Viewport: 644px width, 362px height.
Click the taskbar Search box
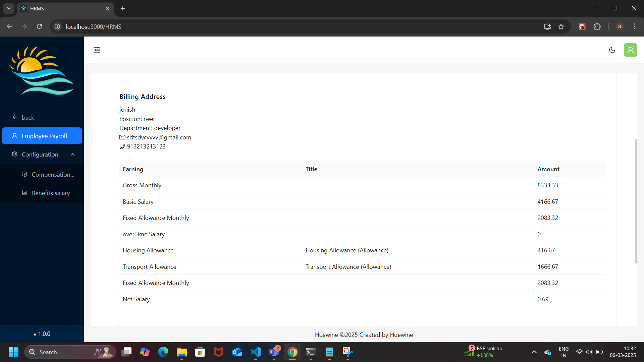point(70,352)
